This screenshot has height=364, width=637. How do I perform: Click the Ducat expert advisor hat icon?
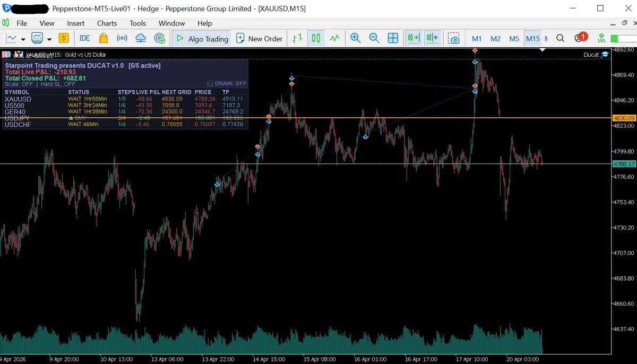pyautogui.click(x=605, y=54)
